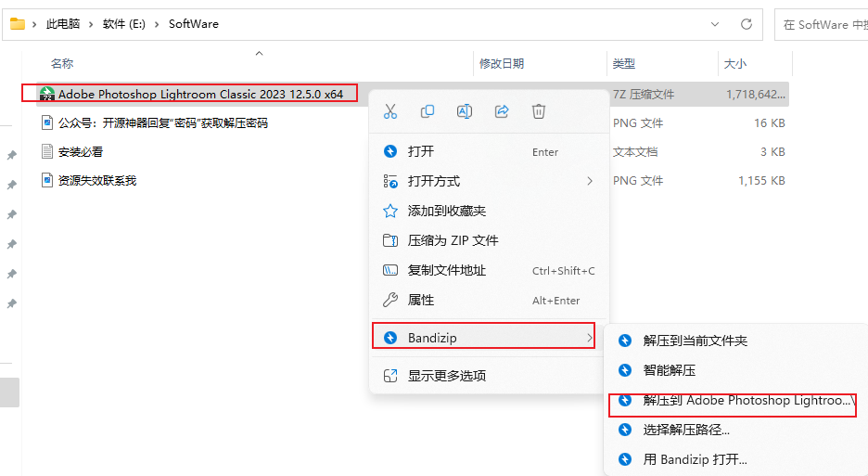The height and width of the screenshot is (476, 868).
Task: Click the 3 KB size cell
Action: pyautogui.click(x=772, y=152)
